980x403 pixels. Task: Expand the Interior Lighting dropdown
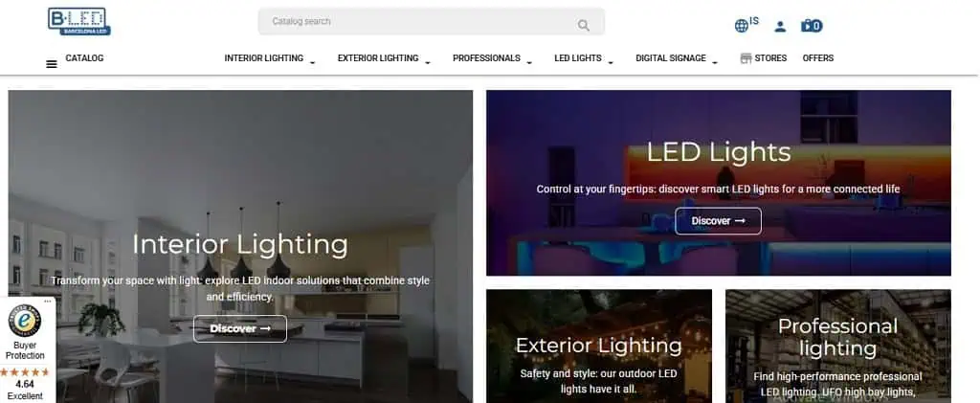click(313, 62)
